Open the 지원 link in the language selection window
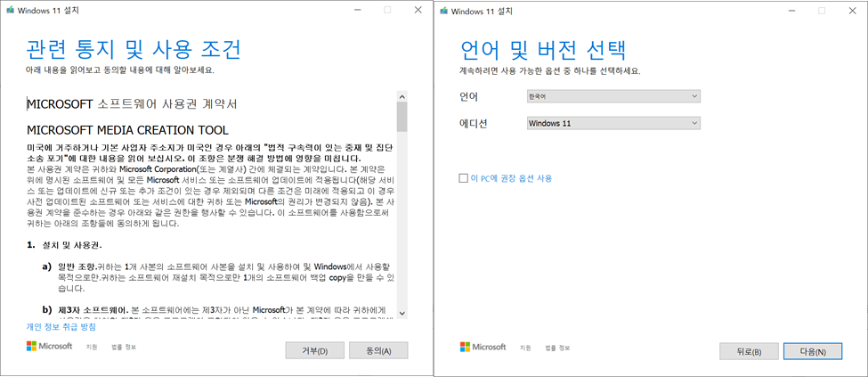This screenshot has width=868, height=377. tap(525, 348)
